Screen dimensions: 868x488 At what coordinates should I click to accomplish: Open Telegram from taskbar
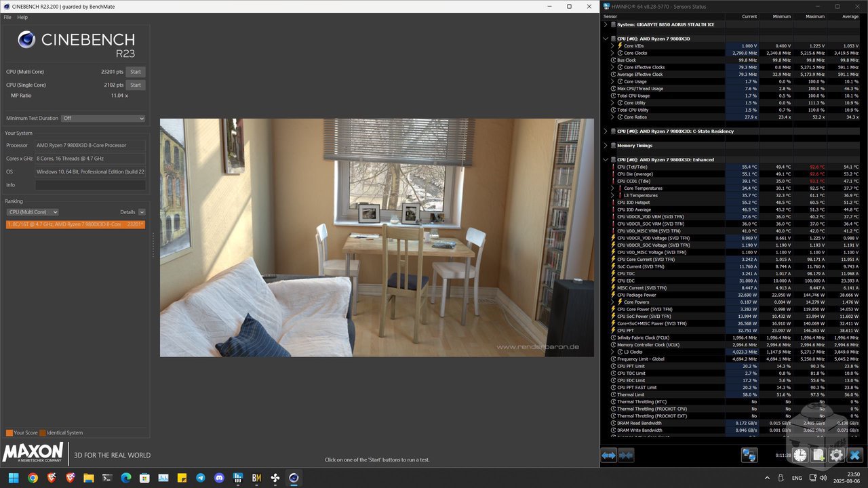(201, 478)
